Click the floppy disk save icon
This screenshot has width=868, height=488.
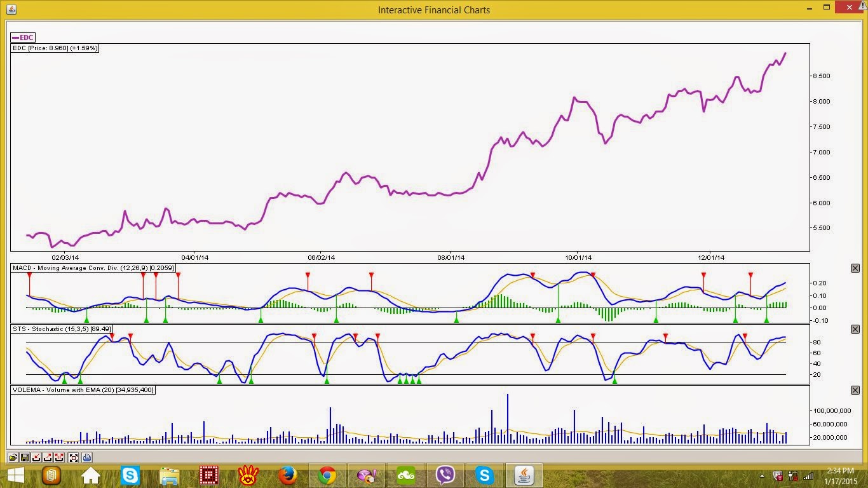(x=24, y=457)
